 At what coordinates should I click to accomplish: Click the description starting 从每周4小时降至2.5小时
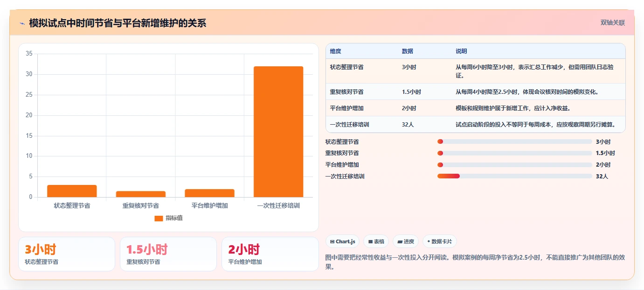point(527,92)
